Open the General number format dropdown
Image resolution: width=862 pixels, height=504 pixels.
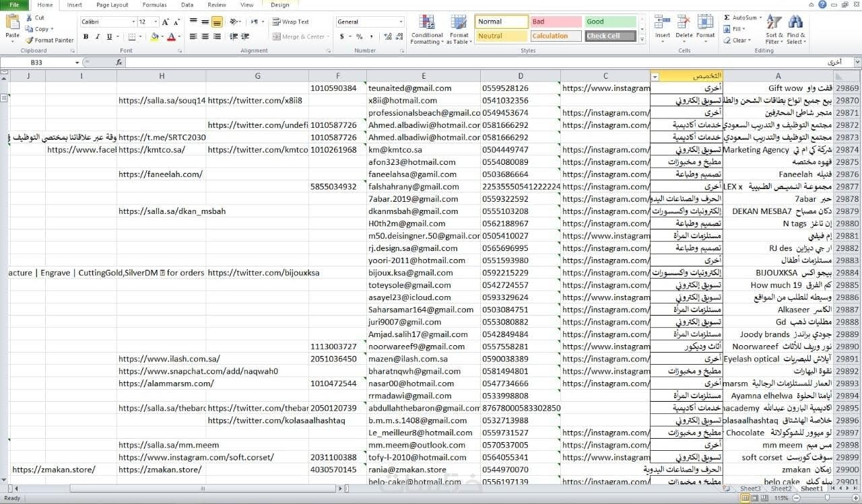tap(401, 22)
